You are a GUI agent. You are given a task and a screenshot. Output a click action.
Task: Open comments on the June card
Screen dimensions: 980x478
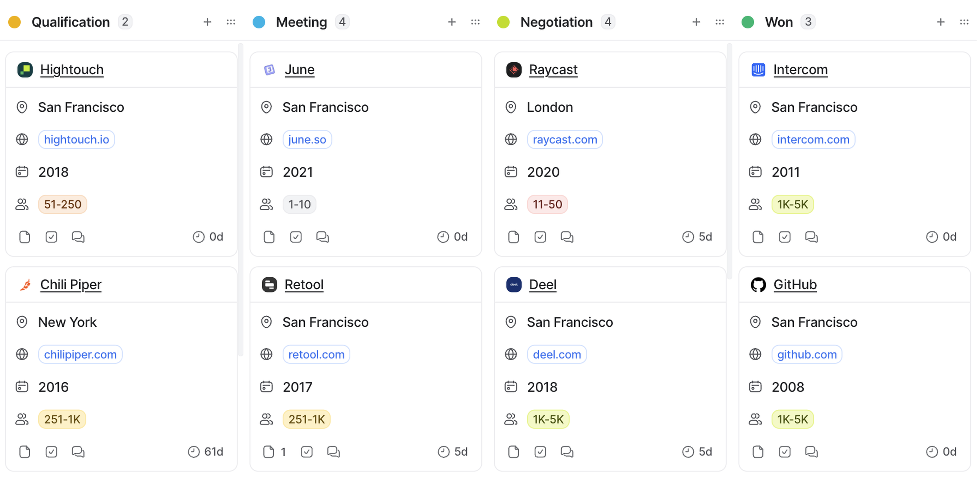coord(323,237)
